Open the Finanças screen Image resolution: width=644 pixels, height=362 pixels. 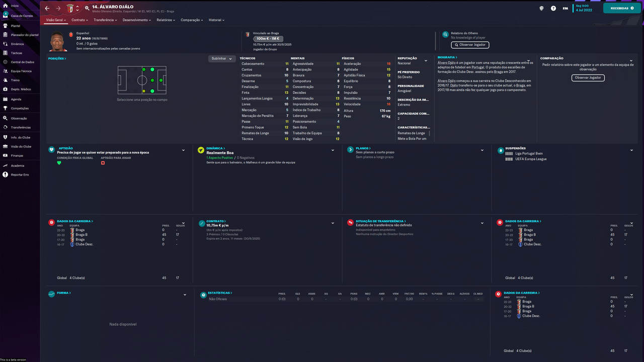pos(17,155)
